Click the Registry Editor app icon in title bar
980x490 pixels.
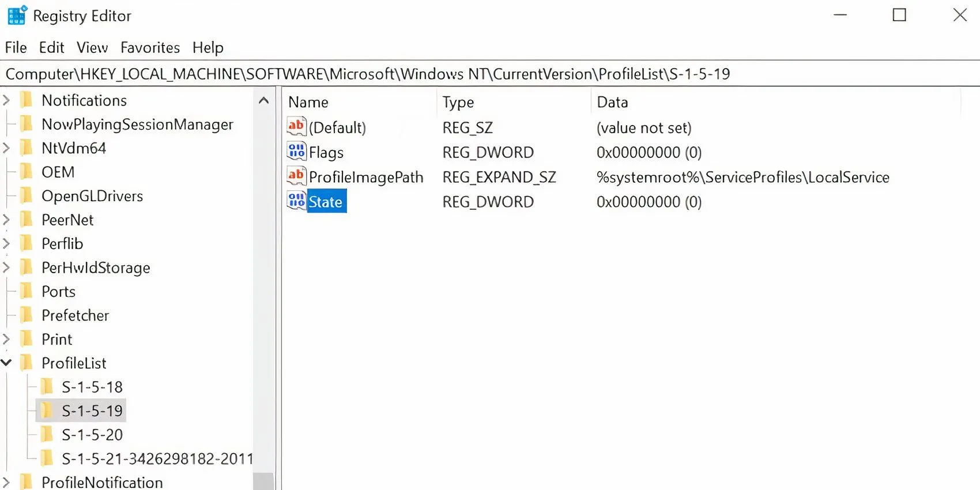point(17,16)
